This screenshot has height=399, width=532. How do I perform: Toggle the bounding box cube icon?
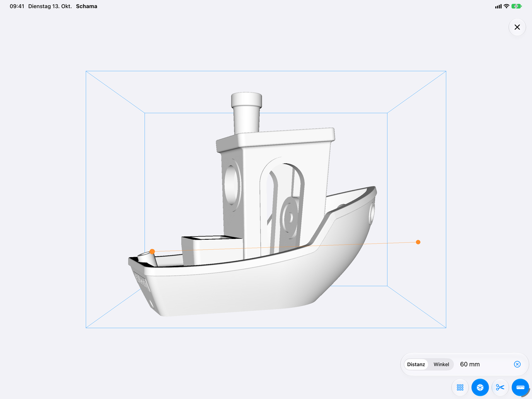(x=480, y=387)
